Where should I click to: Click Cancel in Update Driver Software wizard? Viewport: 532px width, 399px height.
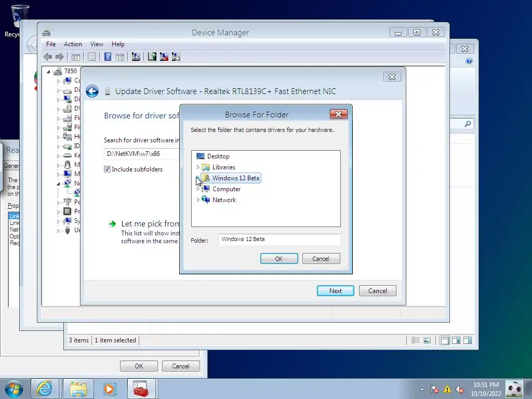377,291
